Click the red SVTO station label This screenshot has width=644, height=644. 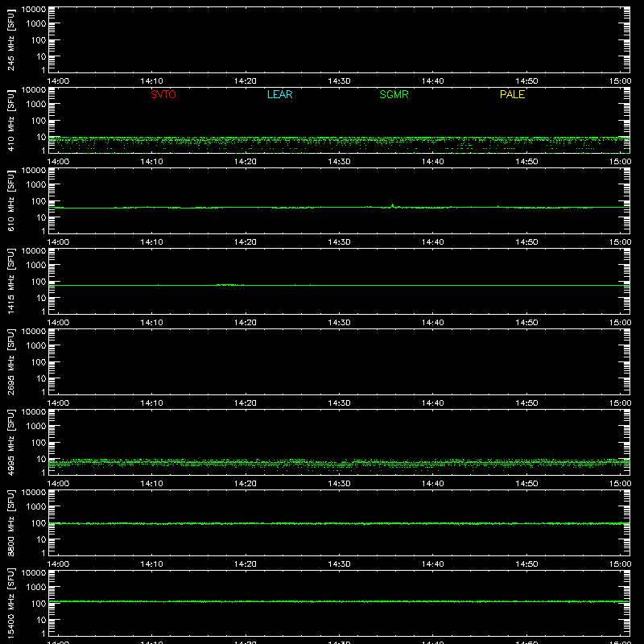click(x=163, y=94)
